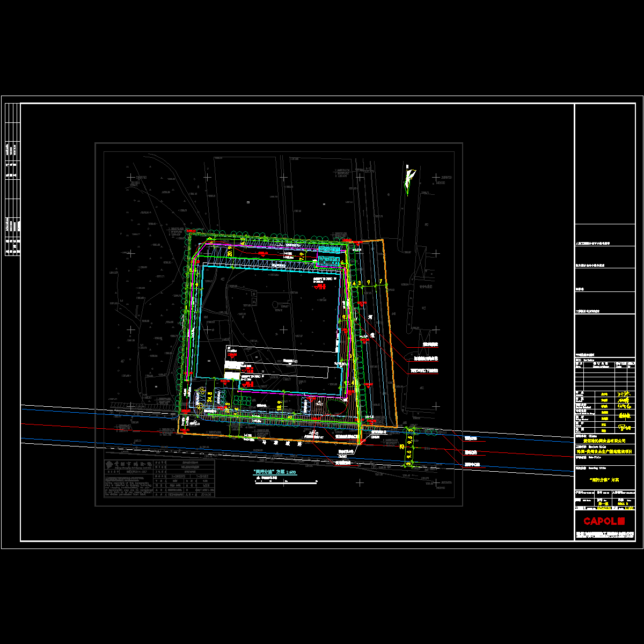The height and width of the screenshot is (644, 644).
Task: Click the north arrow compass symbol
Action: [x=411, y=179]
